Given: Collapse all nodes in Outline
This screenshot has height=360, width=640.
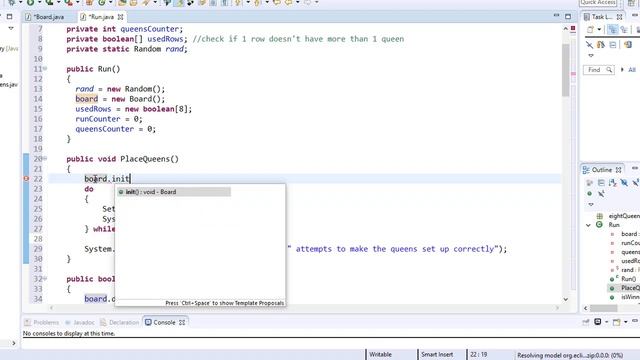Looking at the screenshot, I should [601, 182].
